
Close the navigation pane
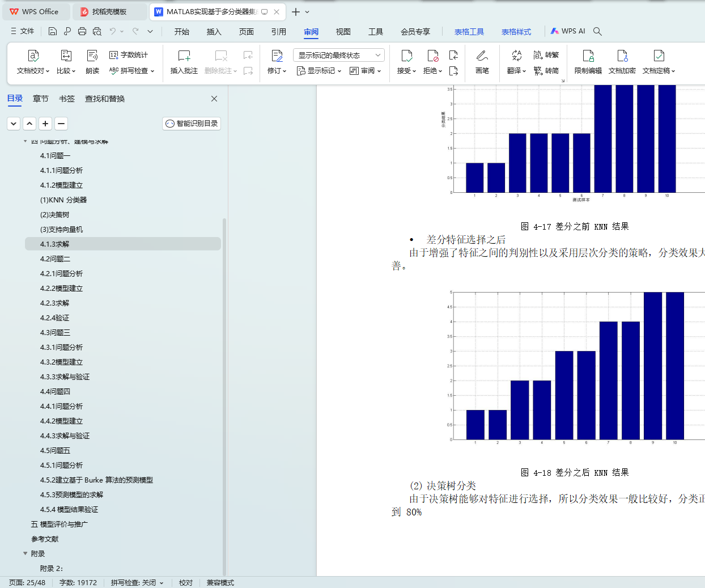(214, 99)
